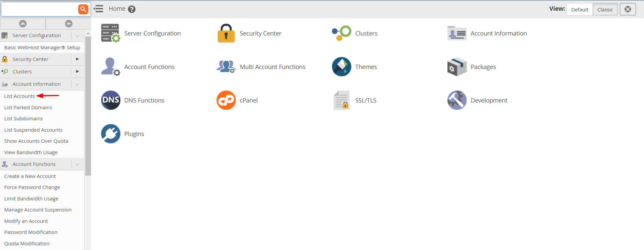The width and height of the screenshot is (644, 250).
Task: Open the Development tools icon
Action: point(457,100)
